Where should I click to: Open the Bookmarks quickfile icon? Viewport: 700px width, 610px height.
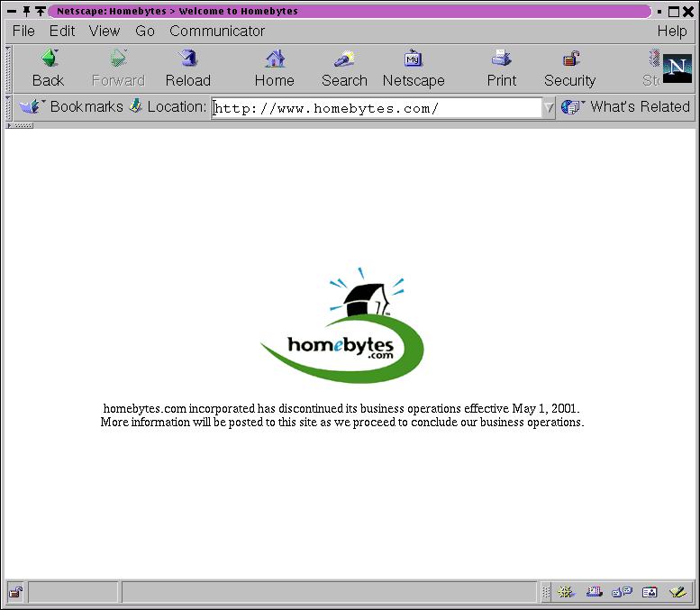point(30,106)
